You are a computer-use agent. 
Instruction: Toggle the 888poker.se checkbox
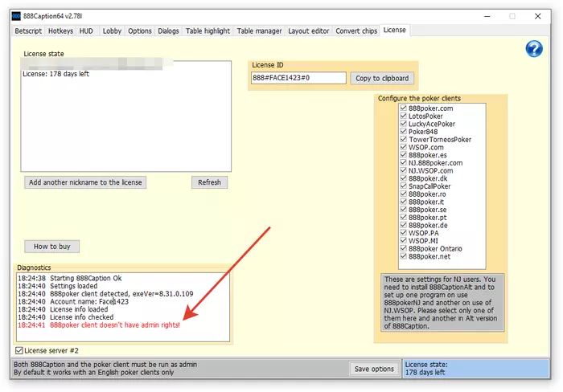pyautogui.click(x=403, y=210)
